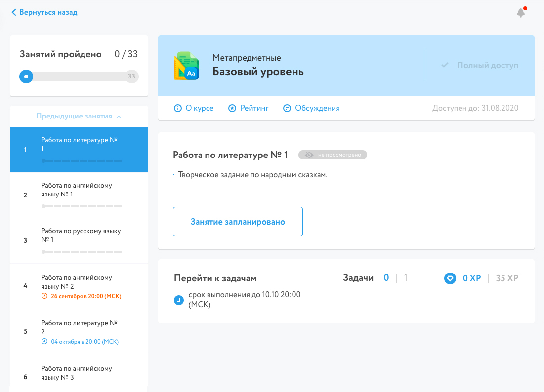Click the blue clock icon for 04 октября

44,342
